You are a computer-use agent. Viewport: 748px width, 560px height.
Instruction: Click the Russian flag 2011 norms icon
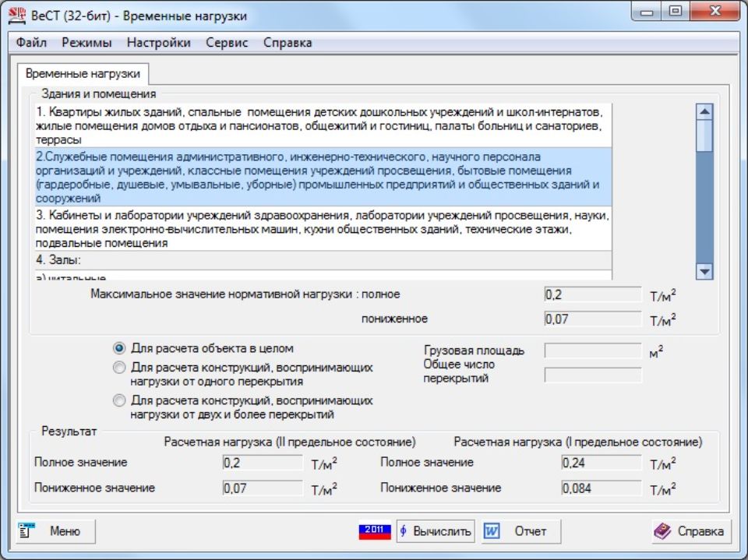pyautogui.click(x=374, y=531)
